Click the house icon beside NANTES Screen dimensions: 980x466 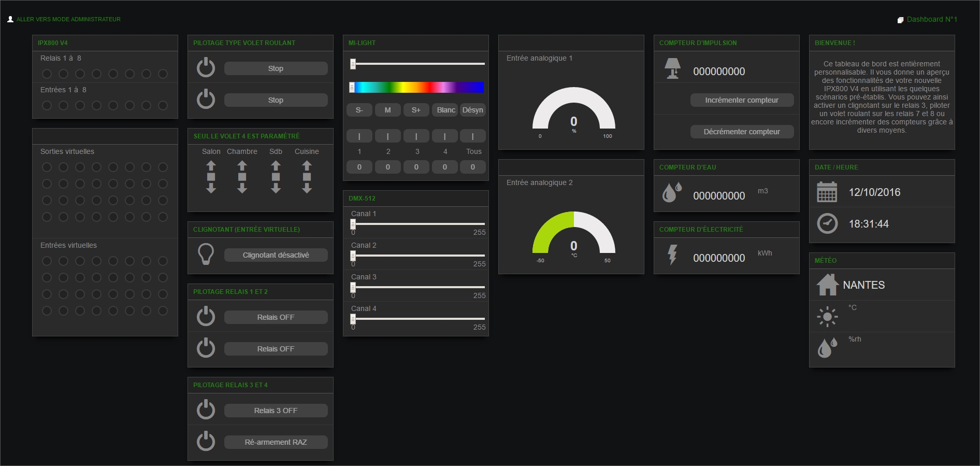pyautogui.click(x=827, y=285)
